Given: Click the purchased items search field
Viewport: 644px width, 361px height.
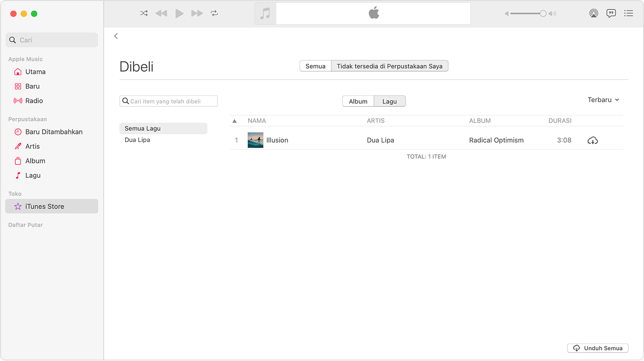Looking at the screenshot, I should click(168, 101).
